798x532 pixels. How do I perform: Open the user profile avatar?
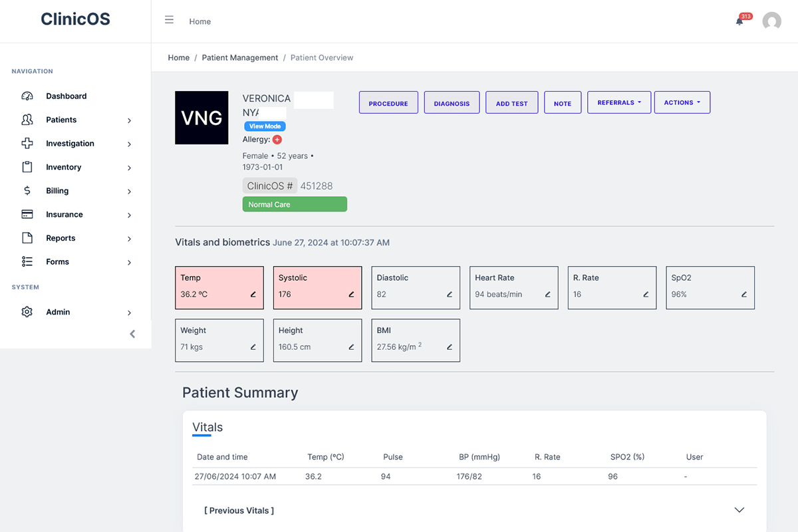tap(771, 21)
